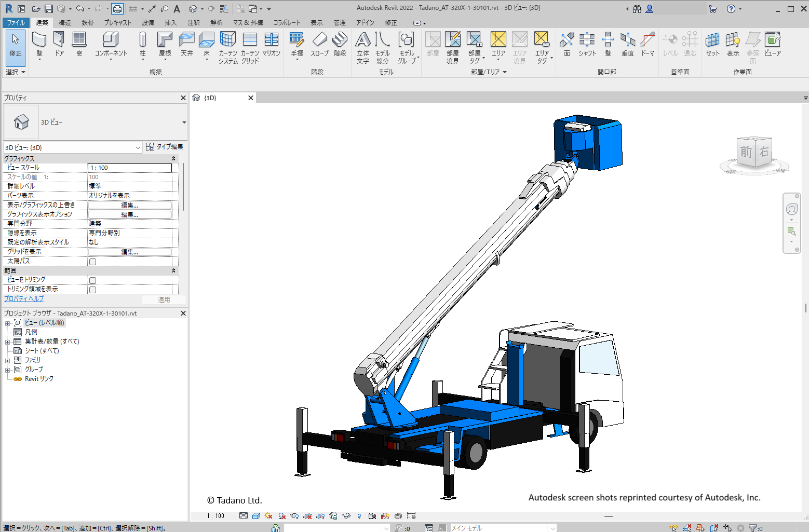Image resolution: width=809 pixels, height=532 pixels.
Task: Enable the 太陽パス checkbox
Action: 93,262
